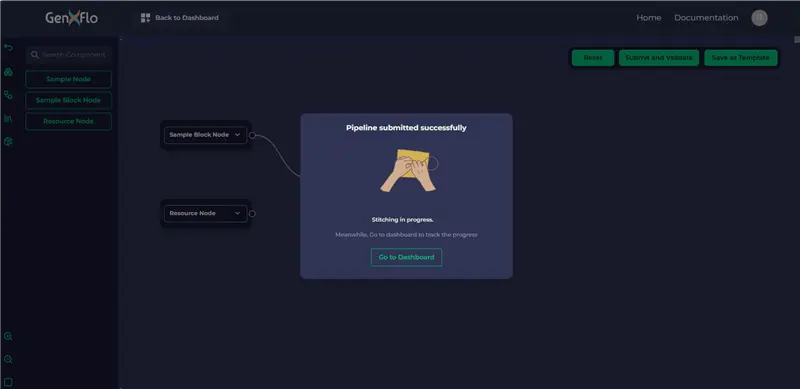Click Submit and Validate button

coord(659,58)
